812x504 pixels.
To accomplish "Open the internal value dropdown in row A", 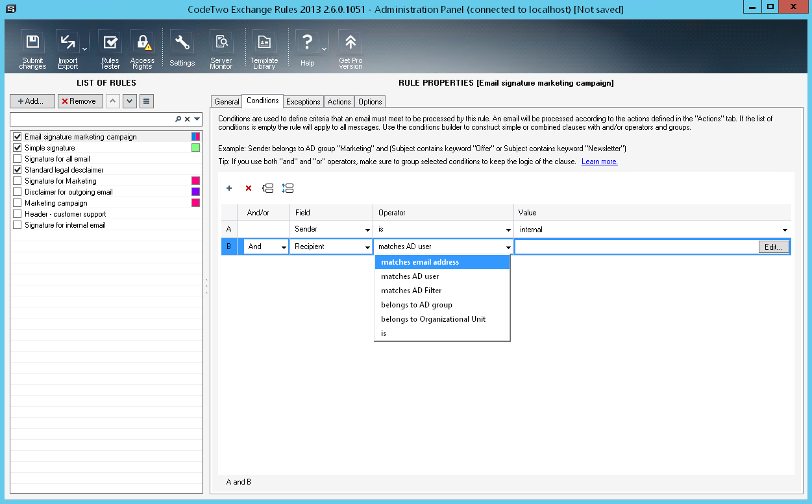I will (785, 230).
